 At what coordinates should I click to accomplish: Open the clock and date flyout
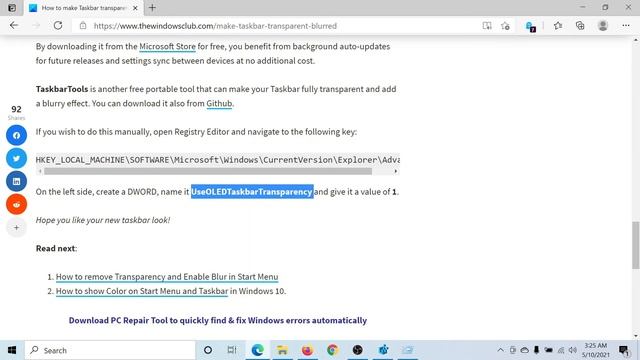pyautogui.click(x=596, y=350)
